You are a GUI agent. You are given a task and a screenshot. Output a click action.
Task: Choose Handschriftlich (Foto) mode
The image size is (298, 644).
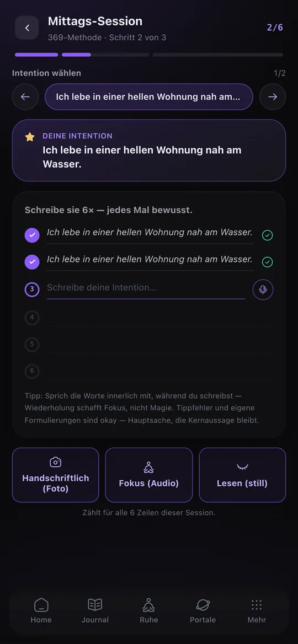(x=56, y=475)
